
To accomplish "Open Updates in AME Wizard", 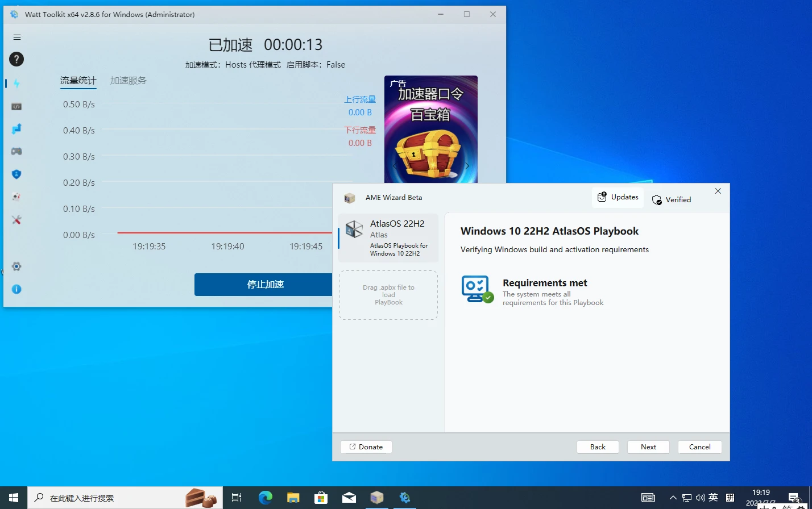I will pos(618,197).
